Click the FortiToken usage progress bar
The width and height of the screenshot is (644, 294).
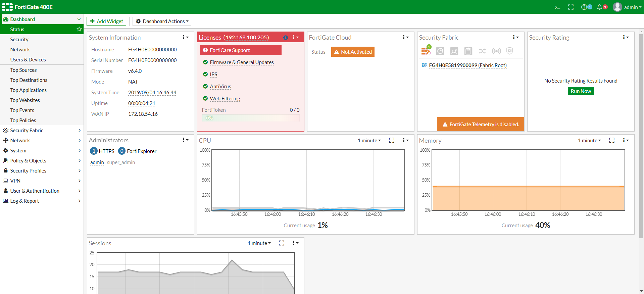(x=250, y=118)
